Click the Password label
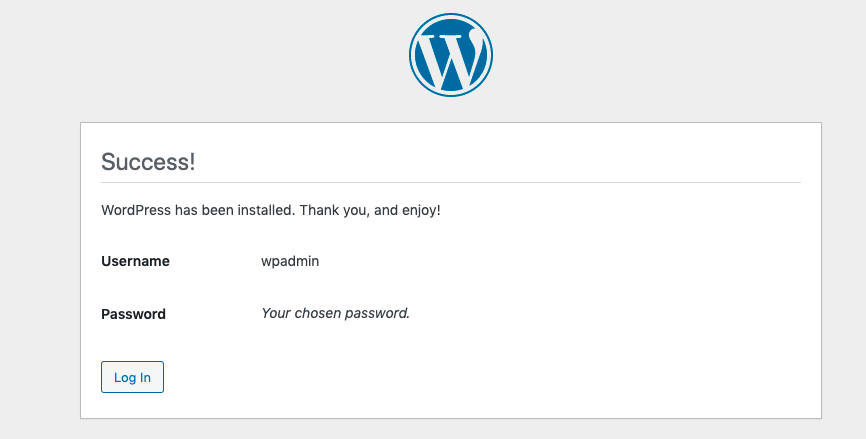The width and height of the screenshot is (866, 439). pyautogui.click(x=133, y=314)
